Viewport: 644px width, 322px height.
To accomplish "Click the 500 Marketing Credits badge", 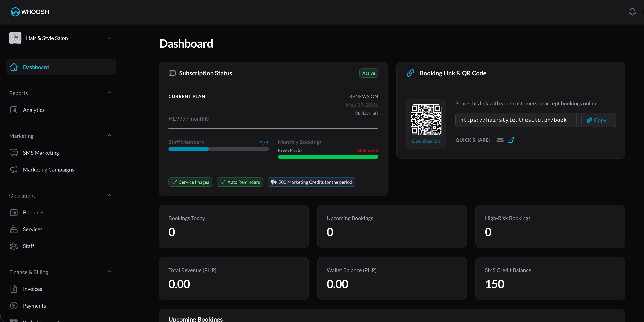I will click(311, 182).
